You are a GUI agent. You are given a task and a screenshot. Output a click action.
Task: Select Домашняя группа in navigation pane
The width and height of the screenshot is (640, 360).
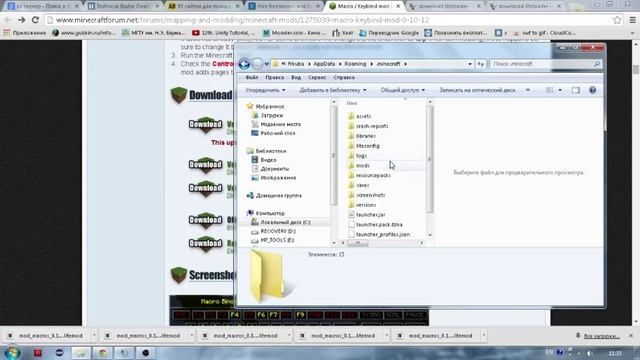point(278,196)
